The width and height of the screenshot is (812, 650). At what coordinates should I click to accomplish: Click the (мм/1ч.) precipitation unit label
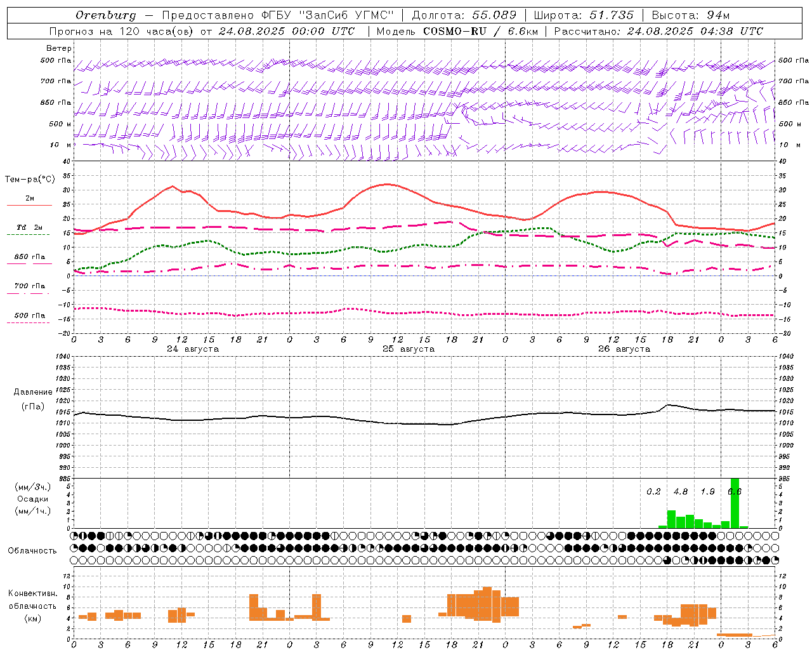pyautogui.click(x=33, y=511)
